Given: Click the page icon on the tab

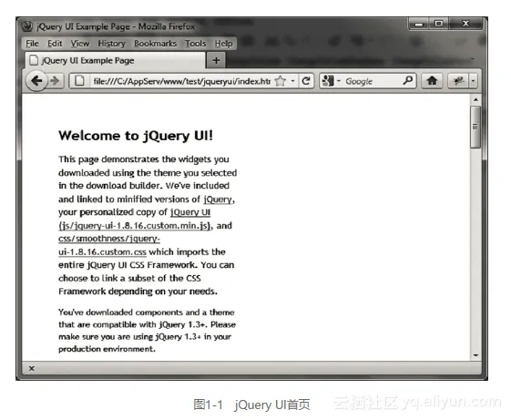Looking at the screenshot, I should coord(34,60).
